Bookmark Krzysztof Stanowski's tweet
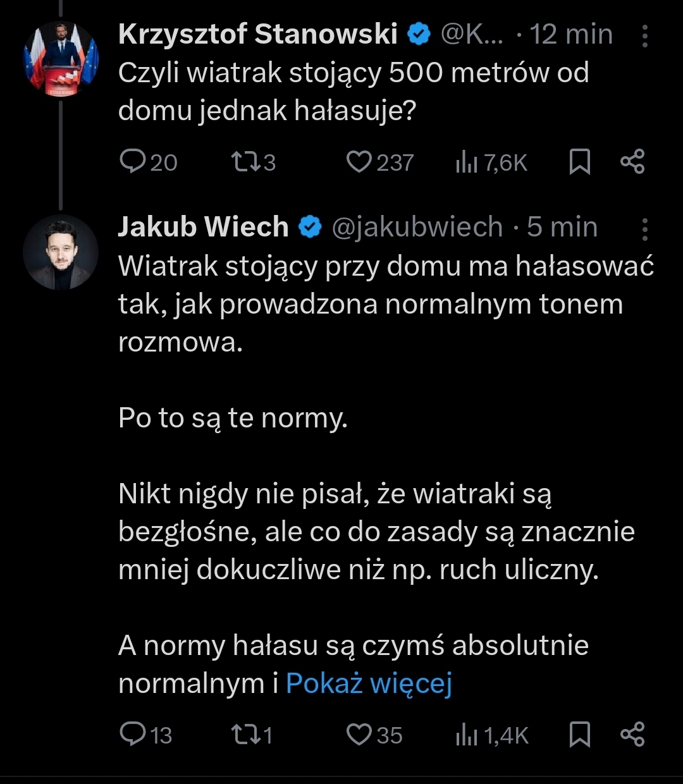The width and height of the screenshot is (683, 784). 580,162
